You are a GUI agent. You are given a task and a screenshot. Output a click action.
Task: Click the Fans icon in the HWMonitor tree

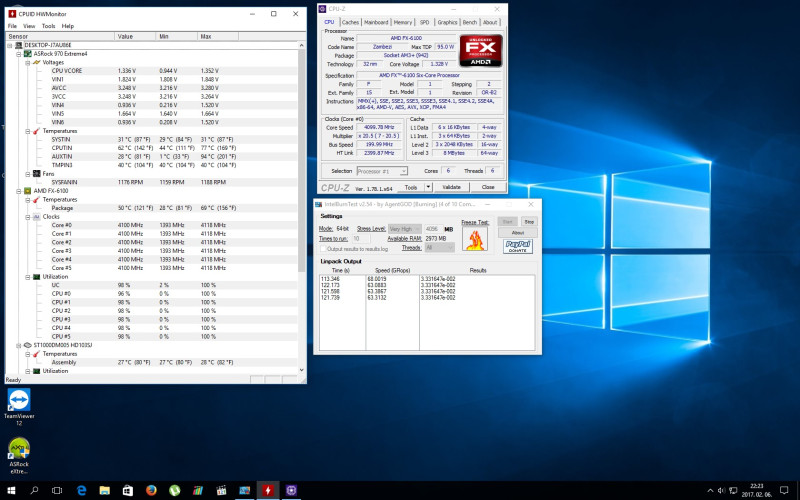tap(37, 174)
